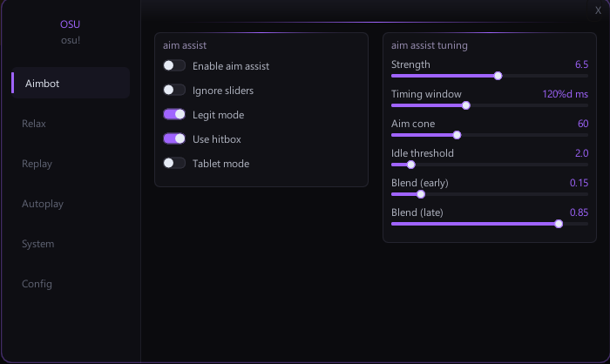Toggle the Enable aim assist switch

coord(174,65)
